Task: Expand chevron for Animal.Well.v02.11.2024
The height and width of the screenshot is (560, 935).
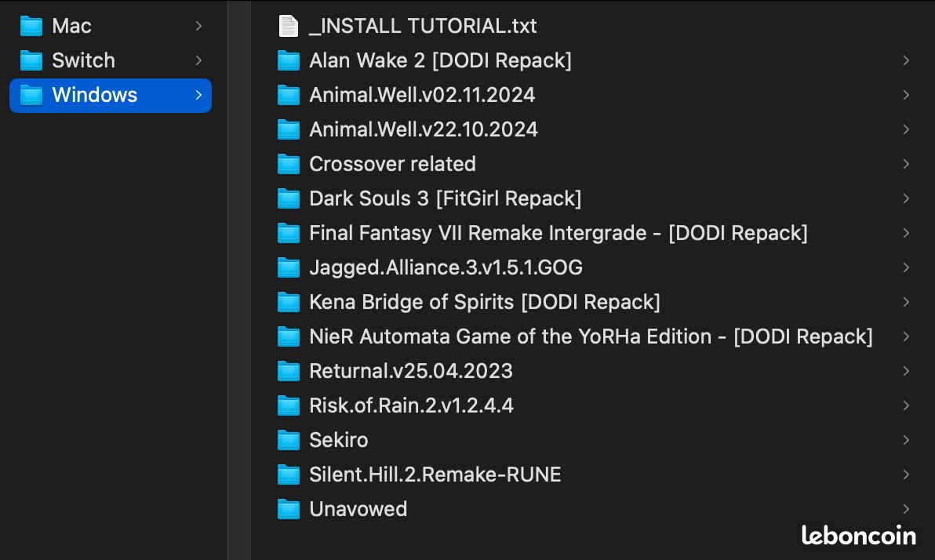Action: (x=906, y=96)
